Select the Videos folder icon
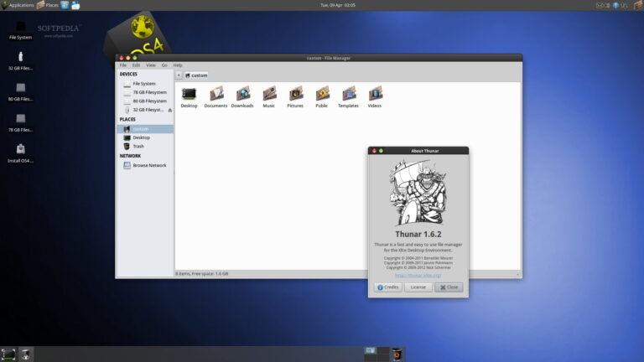The image size is (644, 362). (375, 94)
